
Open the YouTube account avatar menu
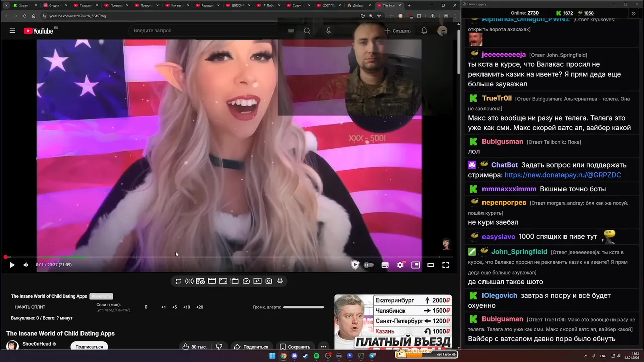pos(442,31)
